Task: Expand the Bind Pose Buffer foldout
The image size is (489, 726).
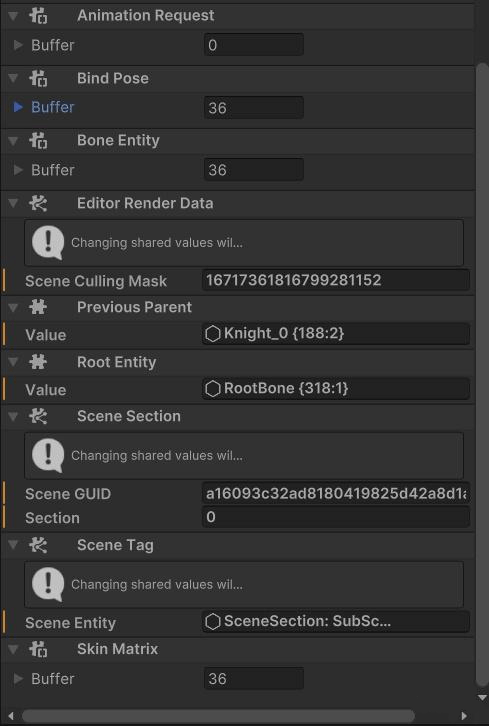Action: [x=19, y=107]
